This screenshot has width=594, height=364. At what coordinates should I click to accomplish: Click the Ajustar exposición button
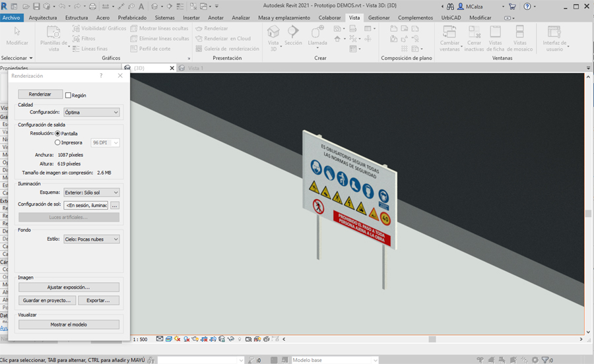(69, 288)
